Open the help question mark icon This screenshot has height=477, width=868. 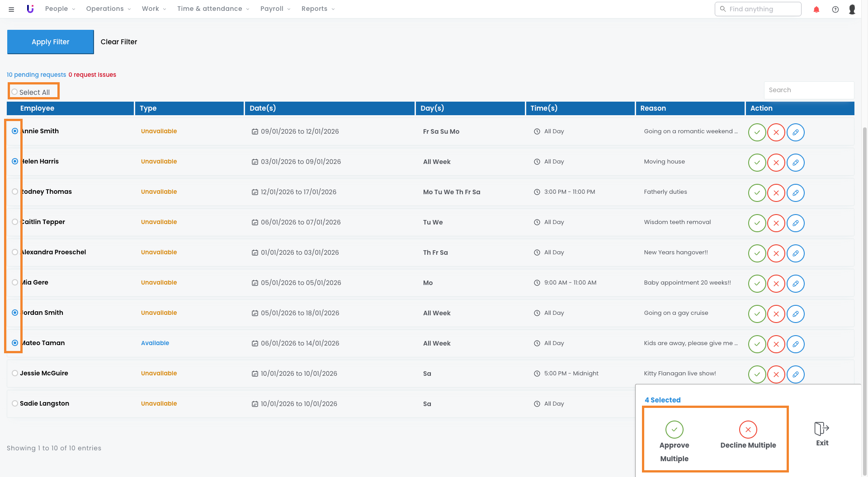835,9
